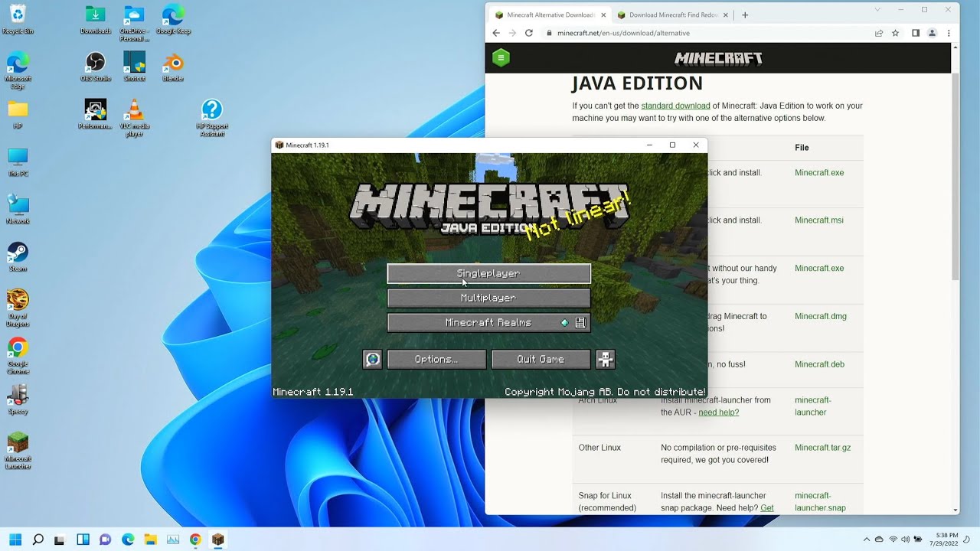This screenshot has height=551, width=980.
Task: Switch to the Download Minecraft: Find Redownload tab
Action: tap(671, 15)
